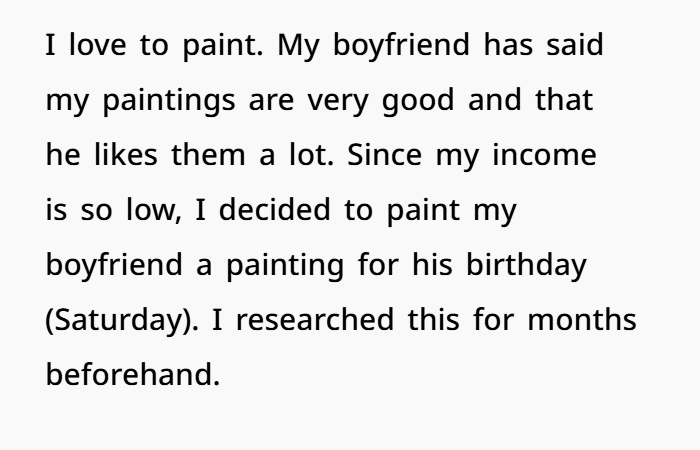
Task: Place cursor on the word "paintings"
Action: coord(159,103)
